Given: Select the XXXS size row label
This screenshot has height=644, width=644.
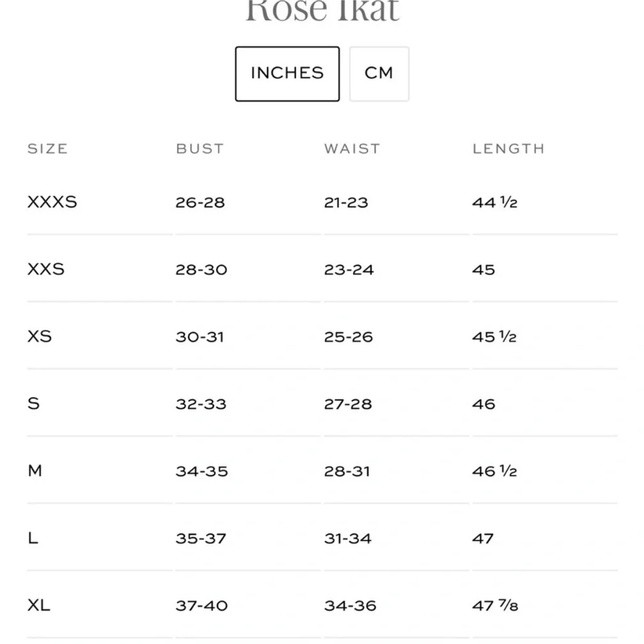Looking at the screenshot, I should pyautogui.click(x=52, y=202).
